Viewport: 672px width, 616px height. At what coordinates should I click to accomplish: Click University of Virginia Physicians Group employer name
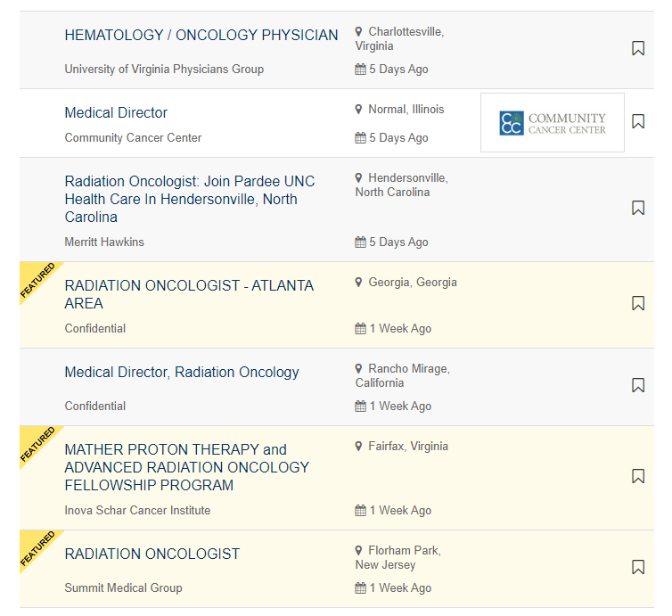(x=164, y=69)
